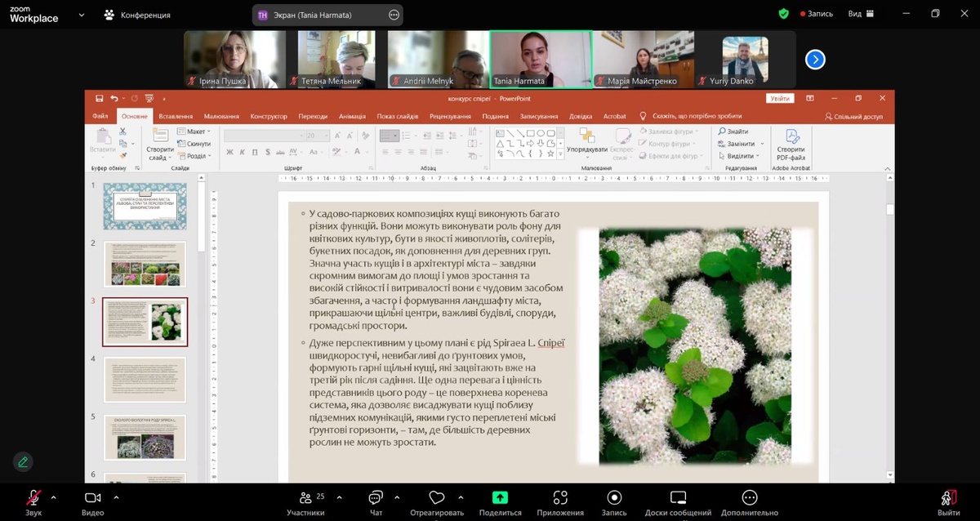Open Zoom Приложения apps
980x521 pixels.
[560, 501]
